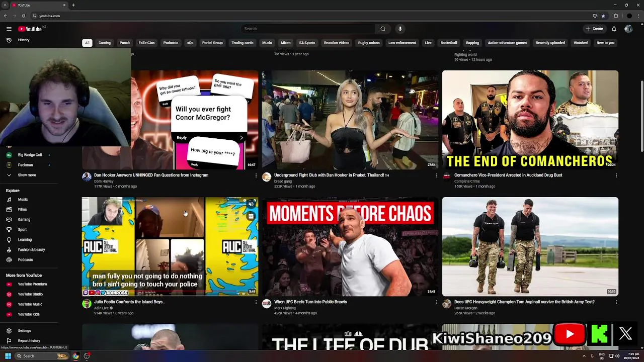This screenshot has height=362, width=644.
Task: Open Gaming in the Explore sidebar
Action: [x=24, y=220]
